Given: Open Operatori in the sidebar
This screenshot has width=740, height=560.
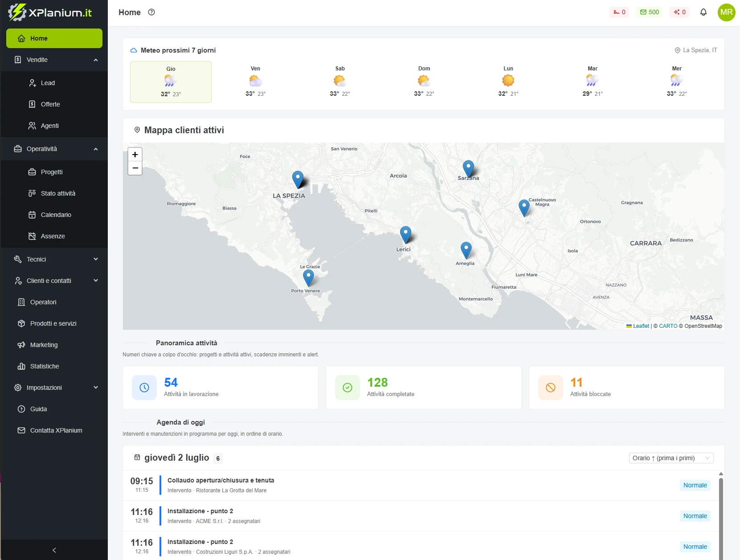Looking at the screenshot, I should pyautogui.click(x=54, y=302).
